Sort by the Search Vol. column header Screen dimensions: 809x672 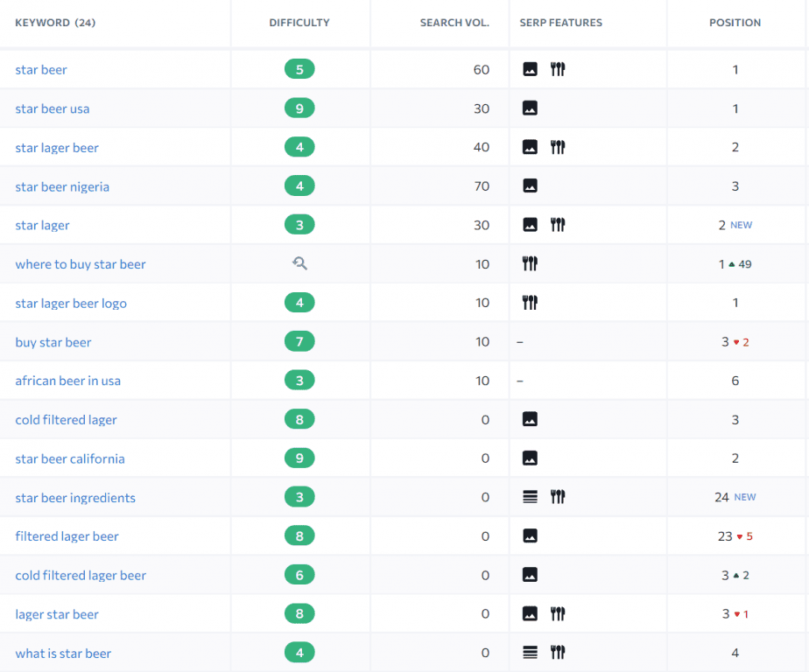pyautogui.click(x=454, y=23)
